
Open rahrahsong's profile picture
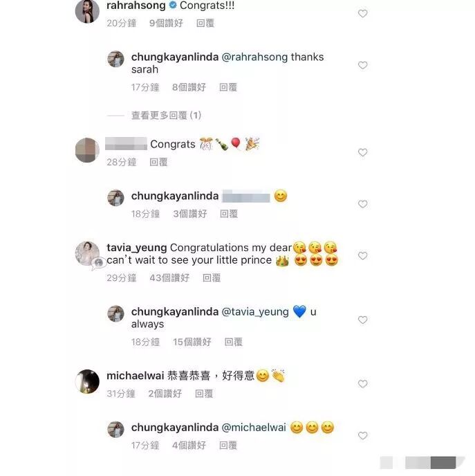(87, 11)
